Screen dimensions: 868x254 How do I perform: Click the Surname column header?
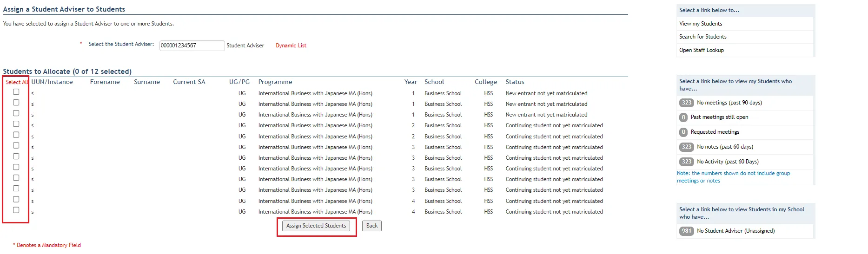147,82
